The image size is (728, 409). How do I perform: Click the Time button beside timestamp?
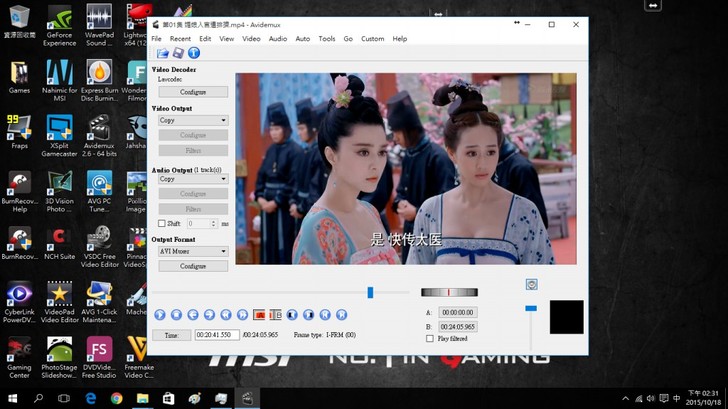[x=171, y=335]
